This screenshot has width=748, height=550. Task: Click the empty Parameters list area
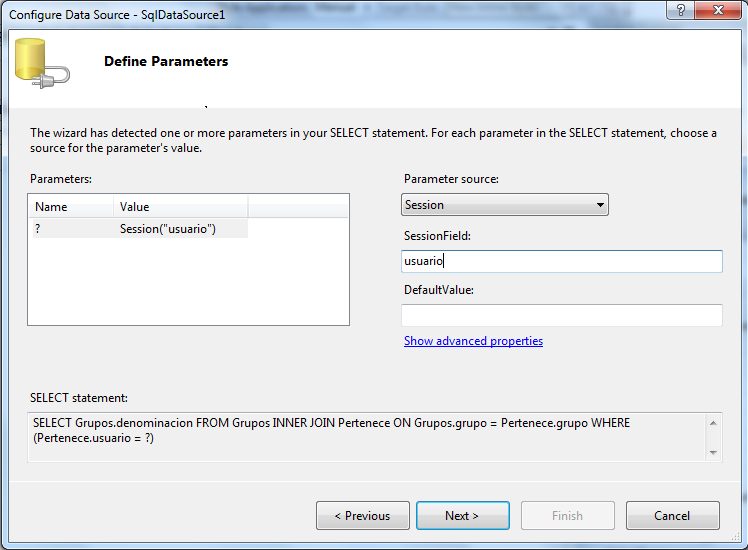coord(188,281)
